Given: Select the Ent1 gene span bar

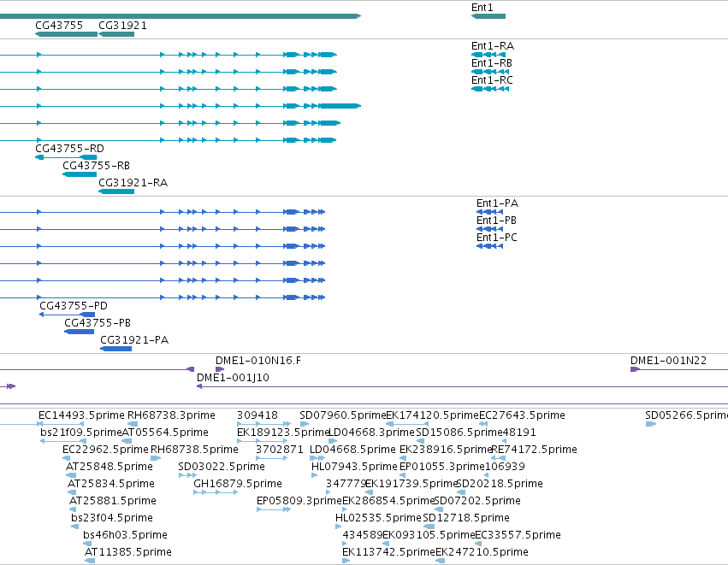Looking at the screenshot, I should [x=488, y=16].
